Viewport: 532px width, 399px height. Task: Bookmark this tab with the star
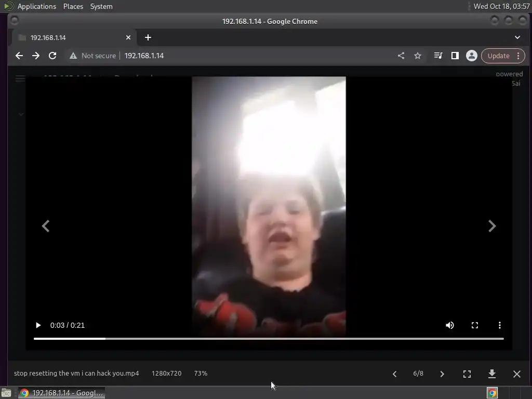pyautogui.click(x=418, y=56)
